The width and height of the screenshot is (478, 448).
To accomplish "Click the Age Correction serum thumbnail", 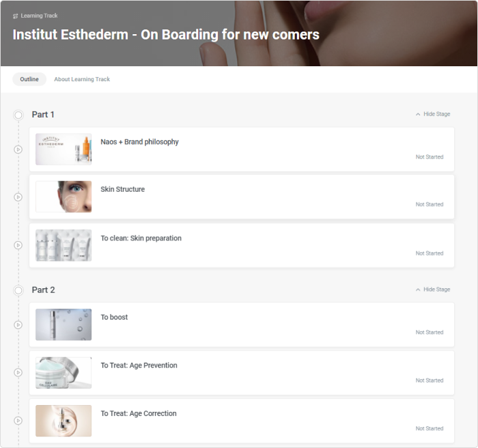I will pyautogui.click(x=64, y=421).
